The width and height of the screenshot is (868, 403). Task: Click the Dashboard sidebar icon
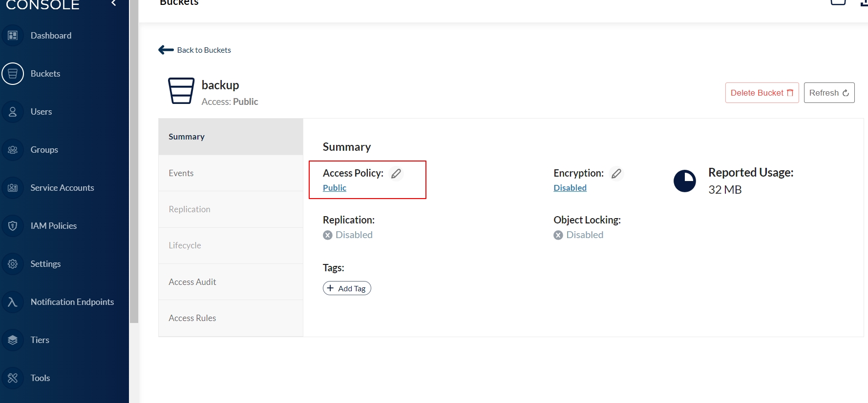(13, 36)
